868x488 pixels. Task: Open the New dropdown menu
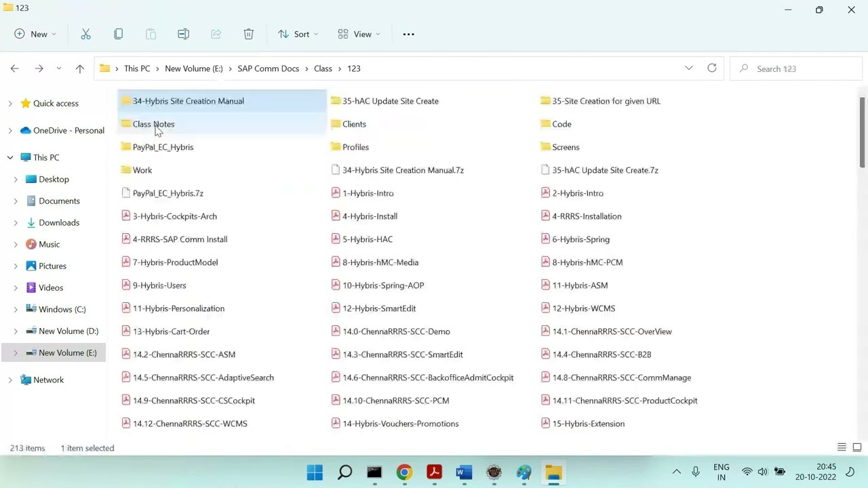pos(35,34)
